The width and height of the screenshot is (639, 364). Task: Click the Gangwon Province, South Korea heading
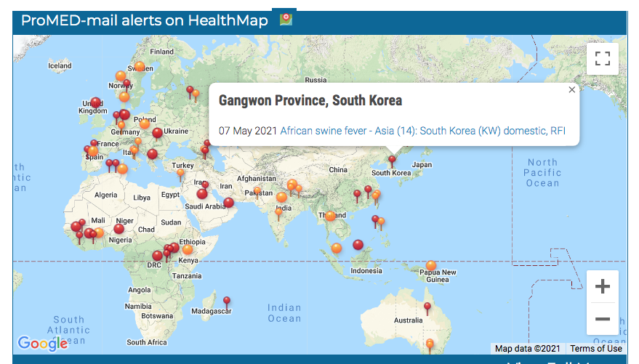310,100
